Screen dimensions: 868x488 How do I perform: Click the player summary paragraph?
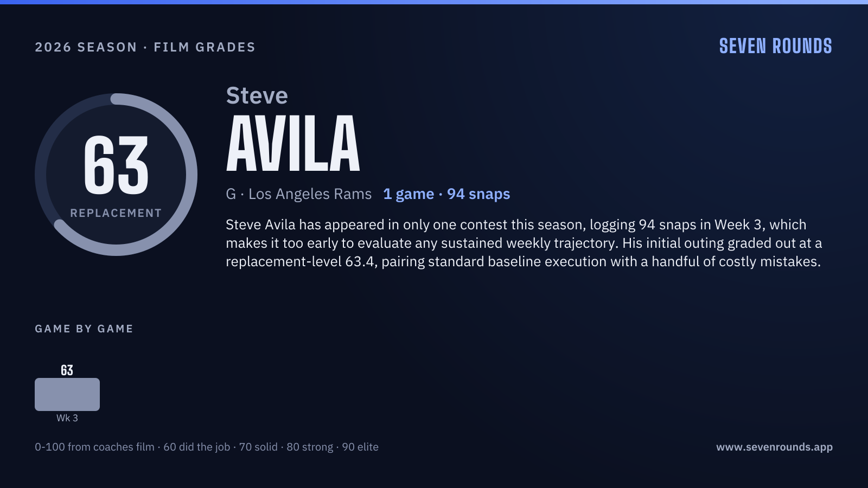pos(524,243)
